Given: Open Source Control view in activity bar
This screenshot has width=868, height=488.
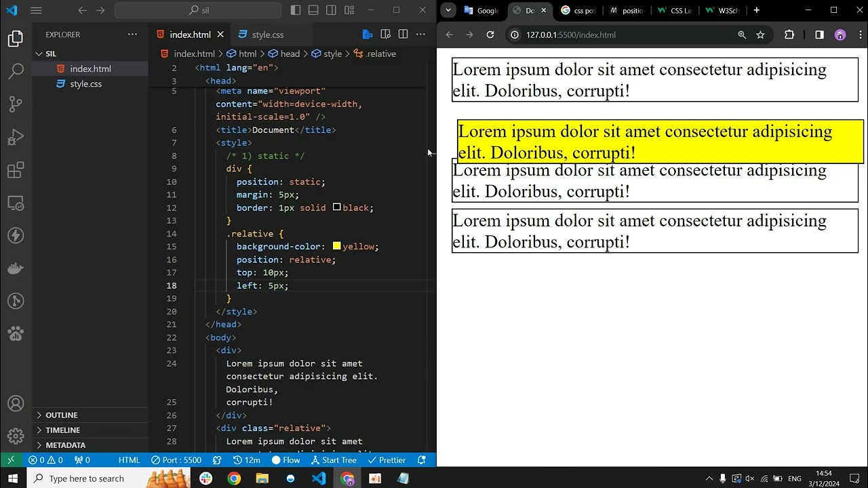Looking at the screenshot, I should tap(16, 104).
